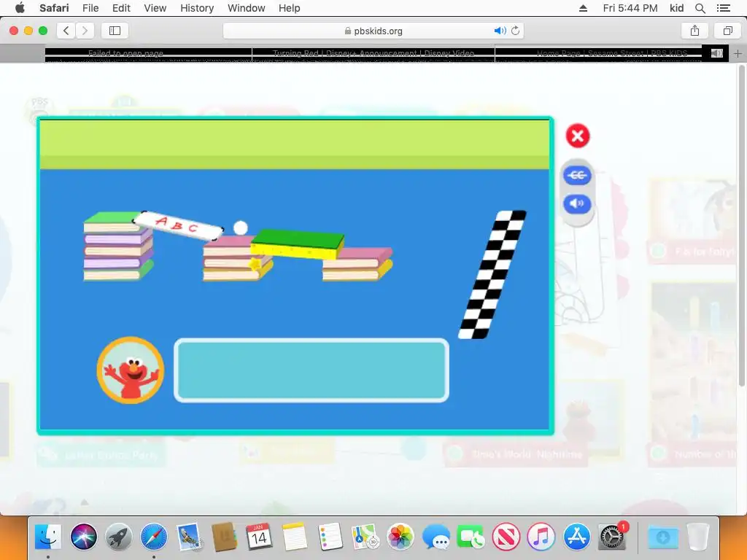Close the game with the red X button
Image resolution: width=747 pixels, height=560 pixels.
[578, 136]
